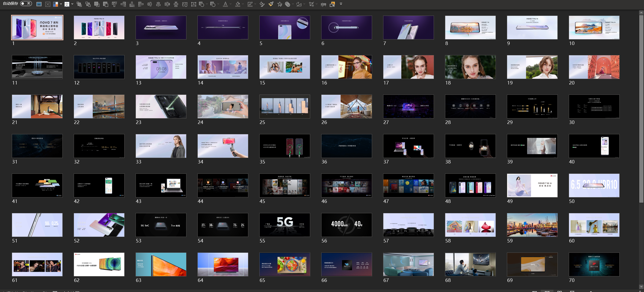
Task: Click the 文 text icon
Action: [x=67, y=4]
